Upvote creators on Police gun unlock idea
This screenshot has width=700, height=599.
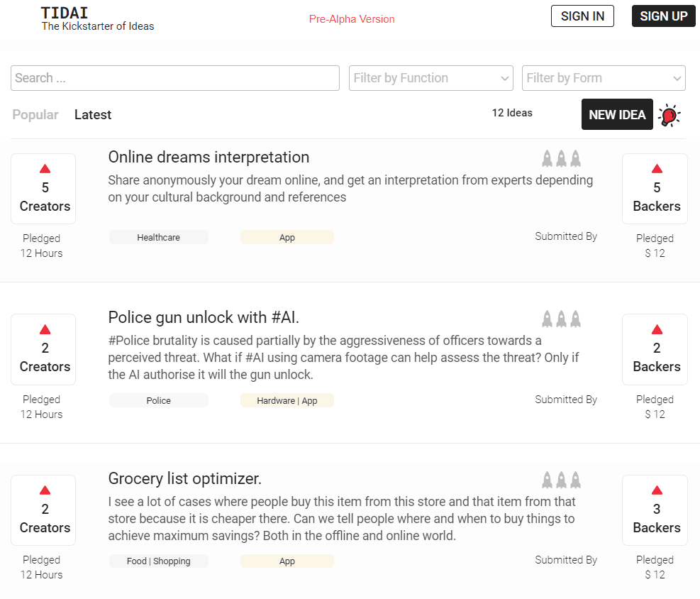click(45, 329)
